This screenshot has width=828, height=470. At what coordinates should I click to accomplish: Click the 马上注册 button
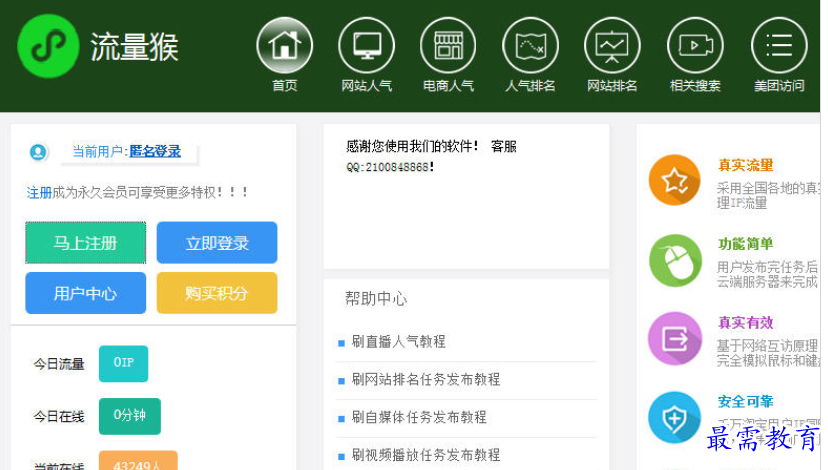[x=86, y=242]
